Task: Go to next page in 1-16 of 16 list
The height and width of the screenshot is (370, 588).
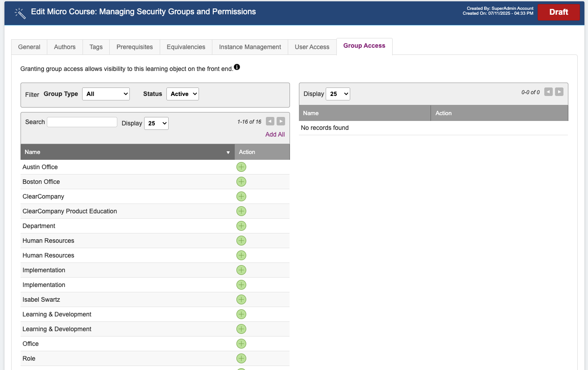Action: click(x=281, y=121)
